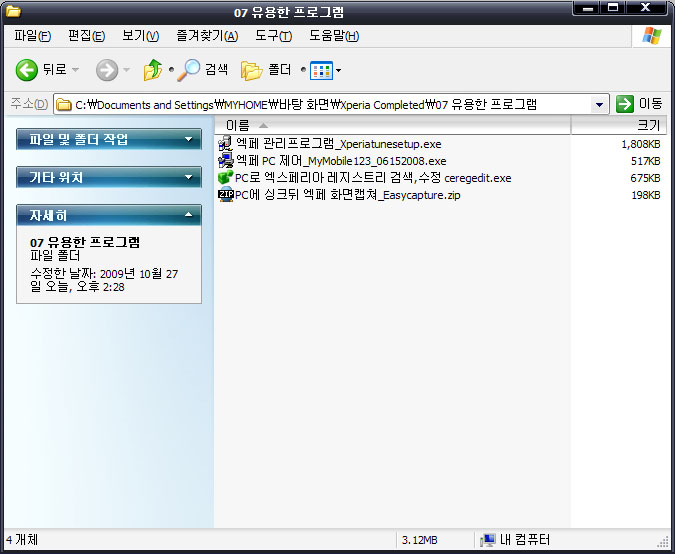Click the Up folder icon
675x554 pixels.
[153, 70]
